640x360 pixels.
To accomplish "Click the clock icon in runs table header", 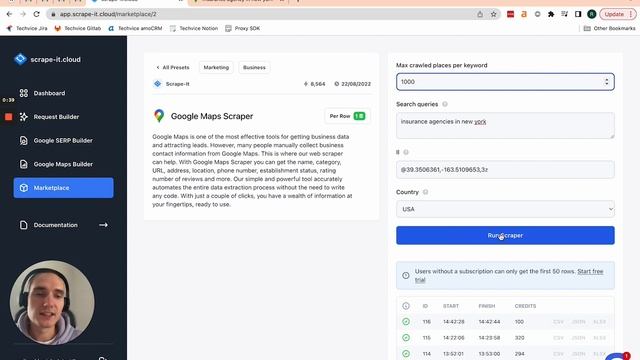I will (x=406, y=306).
